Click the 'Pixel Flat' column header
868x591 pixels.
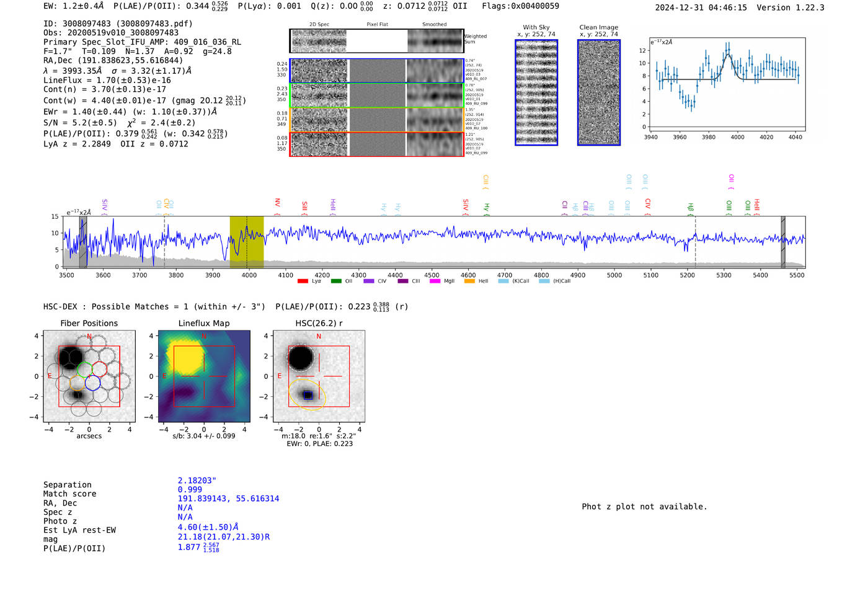[377, 25]
